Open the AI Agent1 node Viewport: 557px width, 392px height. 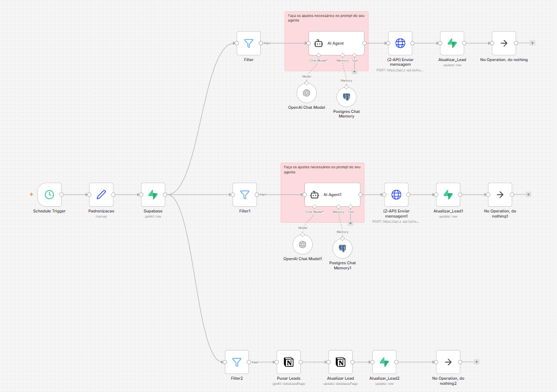tap(333, 194)
